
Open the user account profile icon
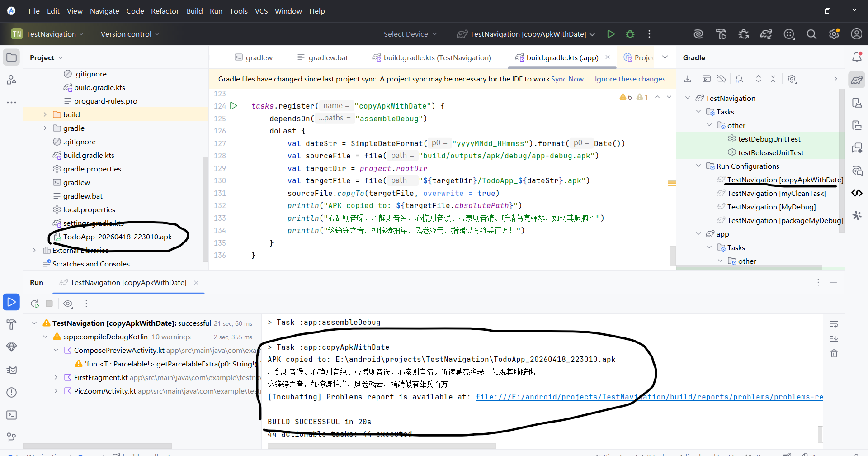[856, 34]
